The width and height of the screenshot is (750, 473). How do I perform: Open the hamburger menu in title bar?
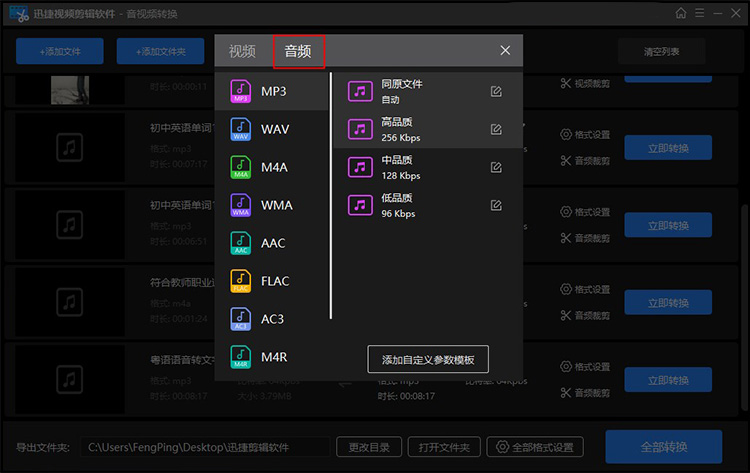[699, 13]
